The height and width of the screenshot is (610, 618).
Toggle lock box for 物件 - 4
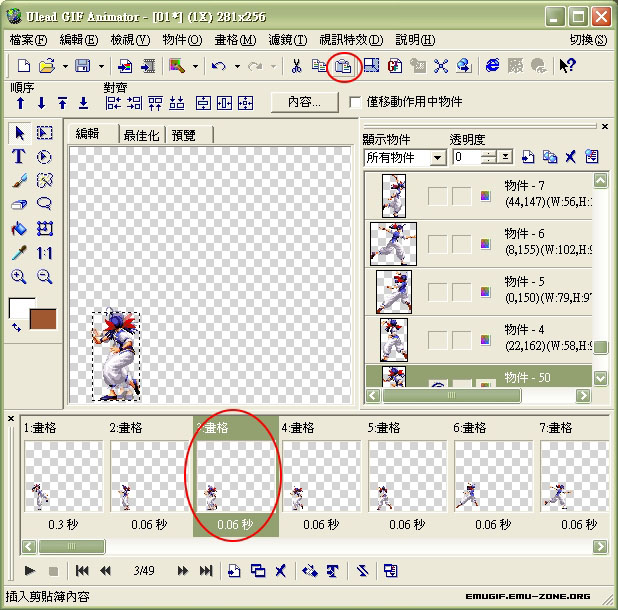click(x=462, y=340)
